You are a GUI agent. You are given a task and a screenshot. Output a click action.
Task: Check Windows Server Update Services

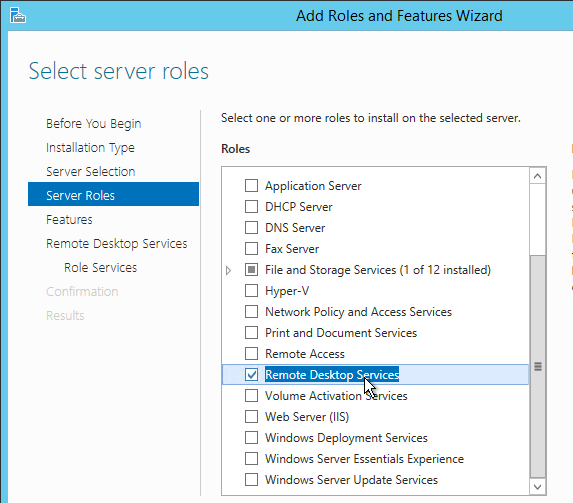(x=251, y=479)
